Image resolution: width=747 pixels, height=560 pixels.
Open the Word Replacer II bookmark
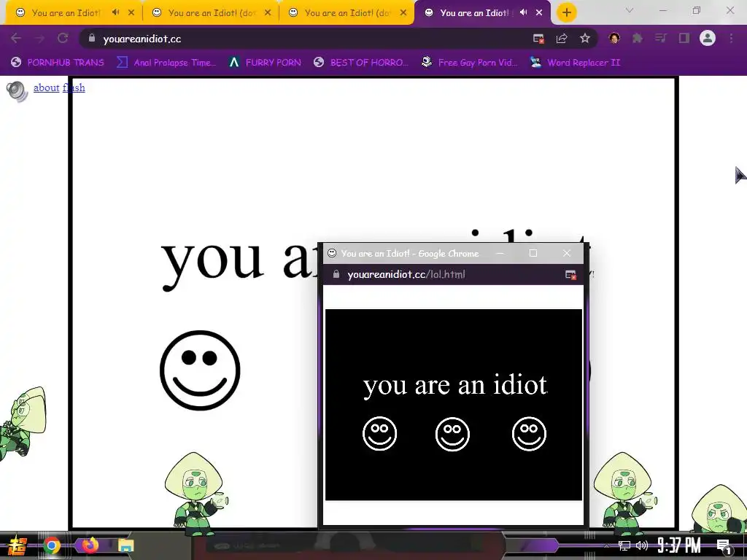coord(576,63)
